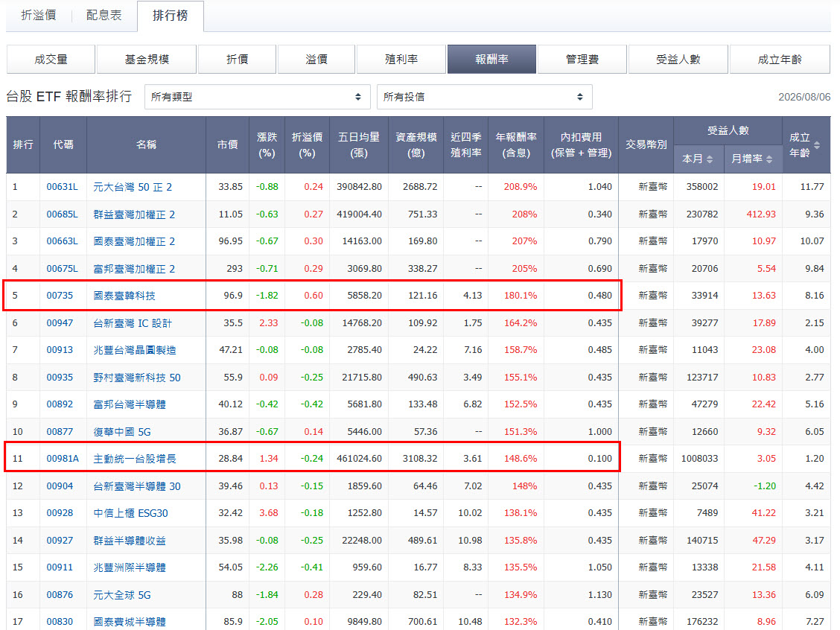The image size is (840, 630).
Task: Open ticker link 00892
Action: [x=60, y=404]
